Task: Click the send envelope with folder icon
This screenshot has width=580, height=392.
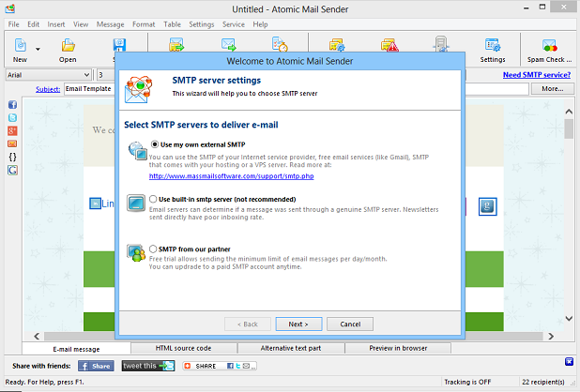Action: (176, 45)
